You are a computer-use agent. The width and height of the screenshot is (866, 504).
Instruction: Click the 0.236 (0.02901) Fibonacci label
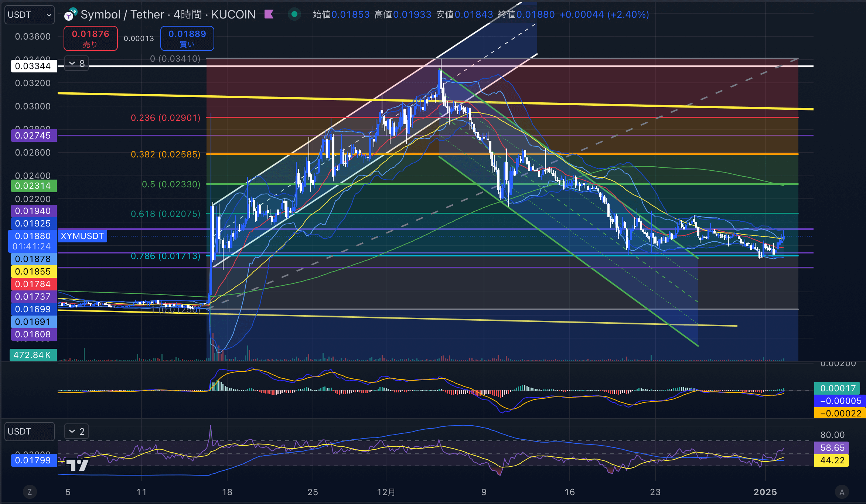coord(166,118)
